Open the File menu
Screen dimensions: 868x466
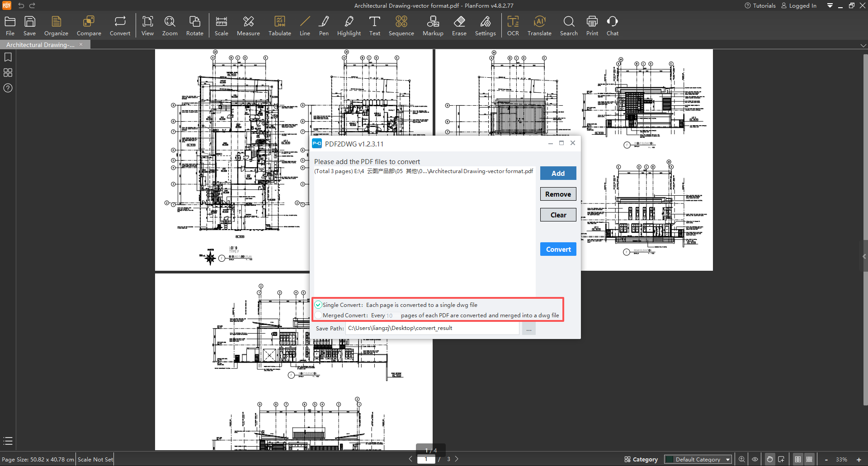10,26
